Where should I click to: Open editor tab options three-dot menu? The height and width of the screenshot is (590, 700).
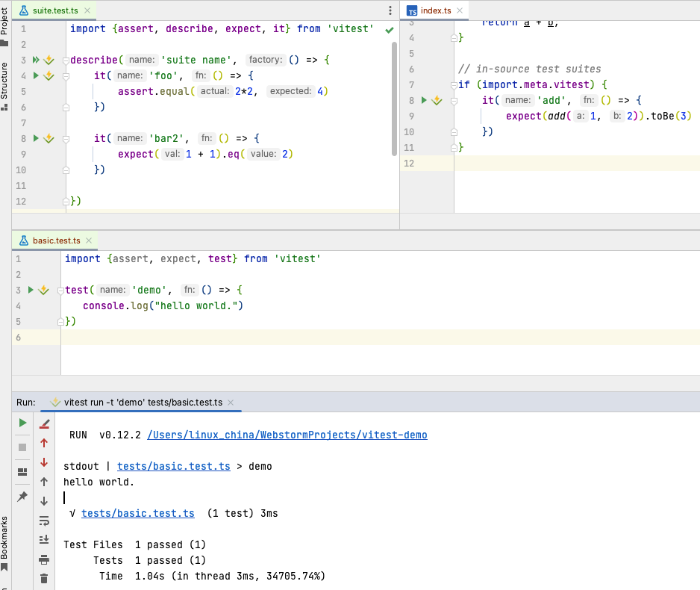pos(390,10)
